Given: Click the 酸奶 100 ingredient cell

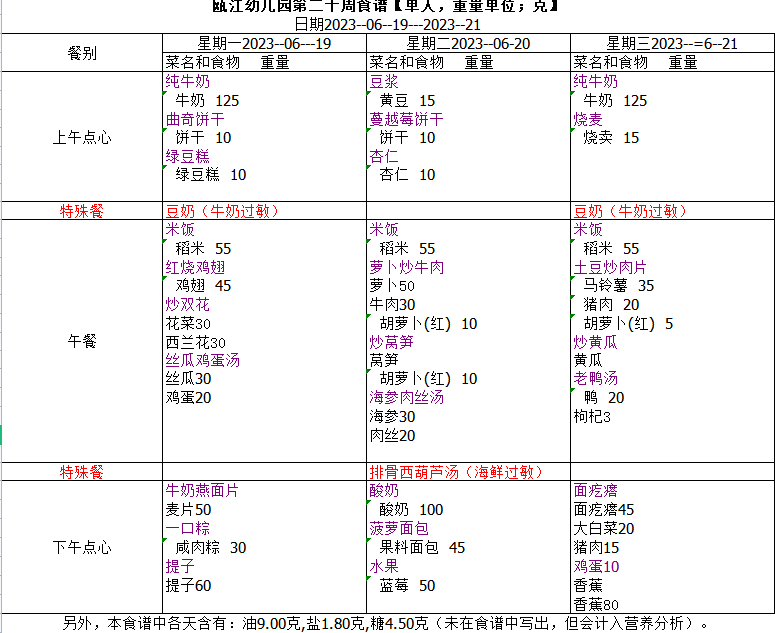Looking at the screenshot, I should [411, 509].
